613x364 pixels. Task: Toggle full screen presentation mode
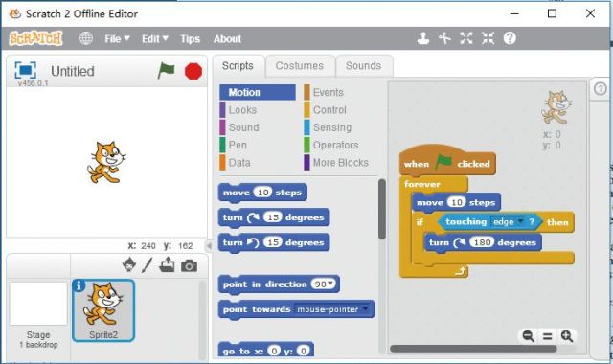[26, 70]
